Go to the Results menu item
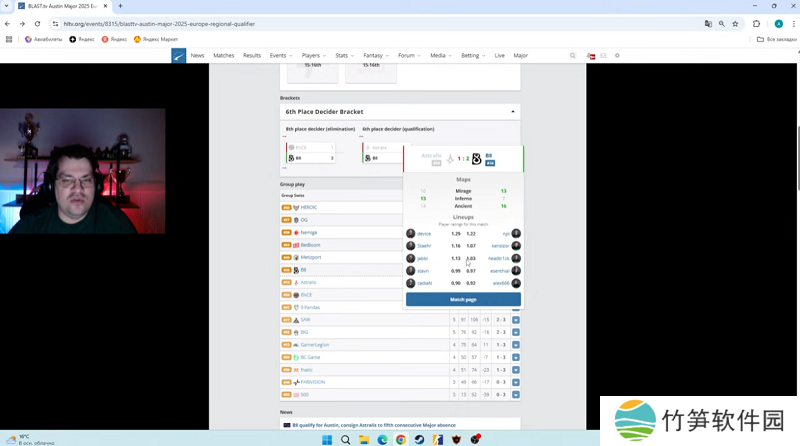The width and height of the screenshot is (800, 446). coord(251,56)
